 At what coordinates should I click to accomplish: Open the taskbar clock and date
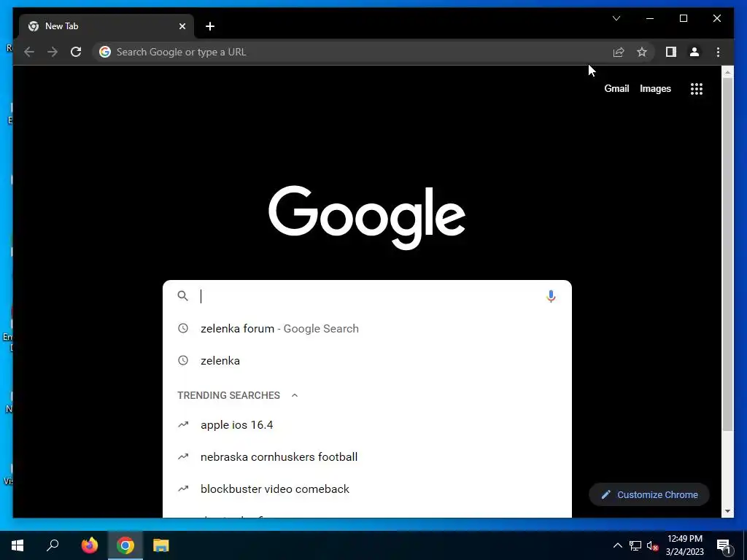coord(684,545)
